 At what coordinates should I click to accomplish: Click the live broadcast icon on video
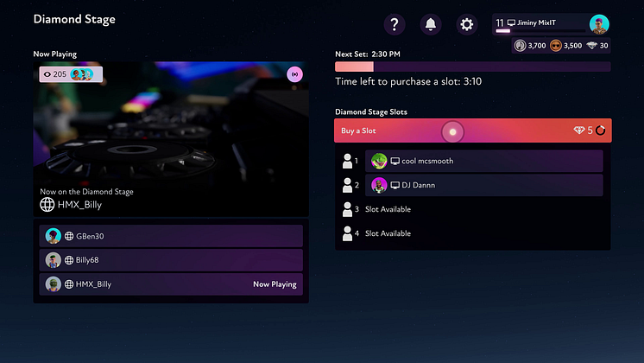[294, 74]
